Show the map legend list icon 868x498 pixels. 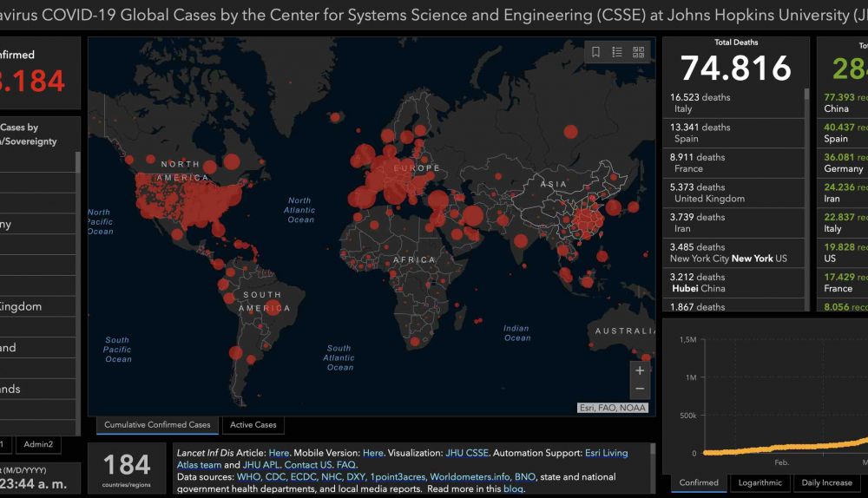point(617,52)
